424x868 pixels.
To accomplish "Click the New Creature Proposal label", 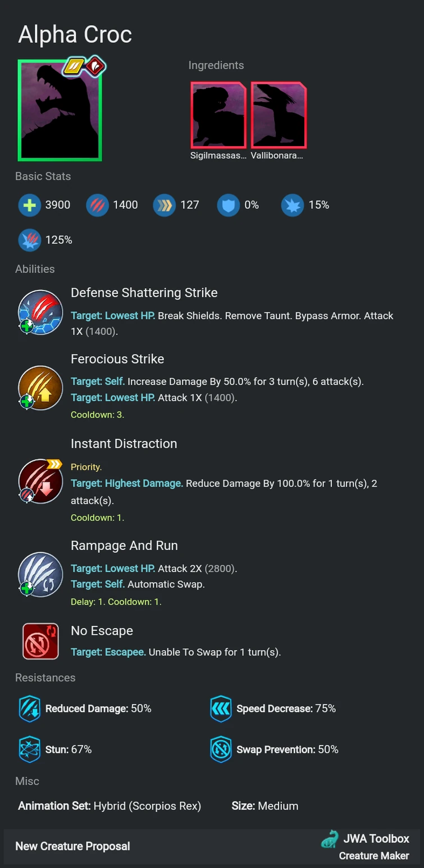I will (72, 846).
